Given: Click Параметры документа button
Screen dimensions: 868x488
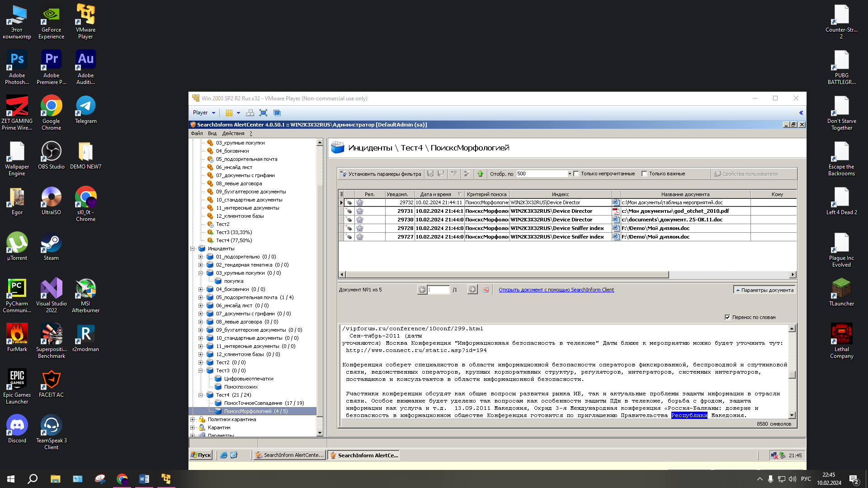Looking at the screenshot, I should (764, 290).
